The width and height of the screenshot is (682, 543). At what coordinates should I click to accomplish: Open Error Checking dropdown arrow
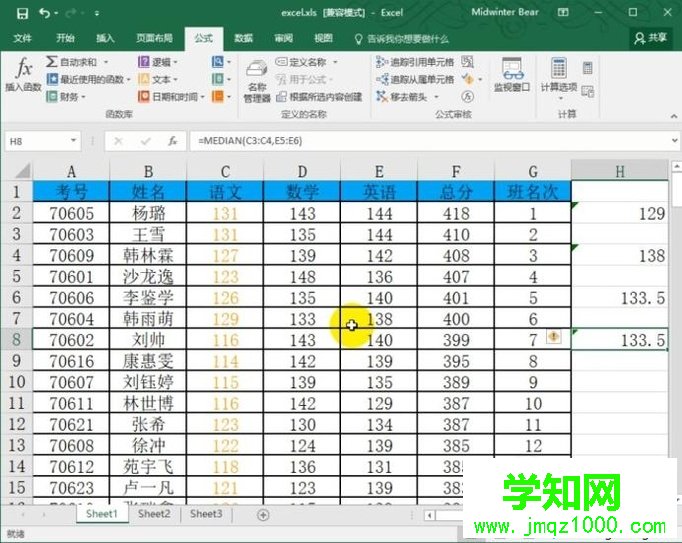point(480,79)
